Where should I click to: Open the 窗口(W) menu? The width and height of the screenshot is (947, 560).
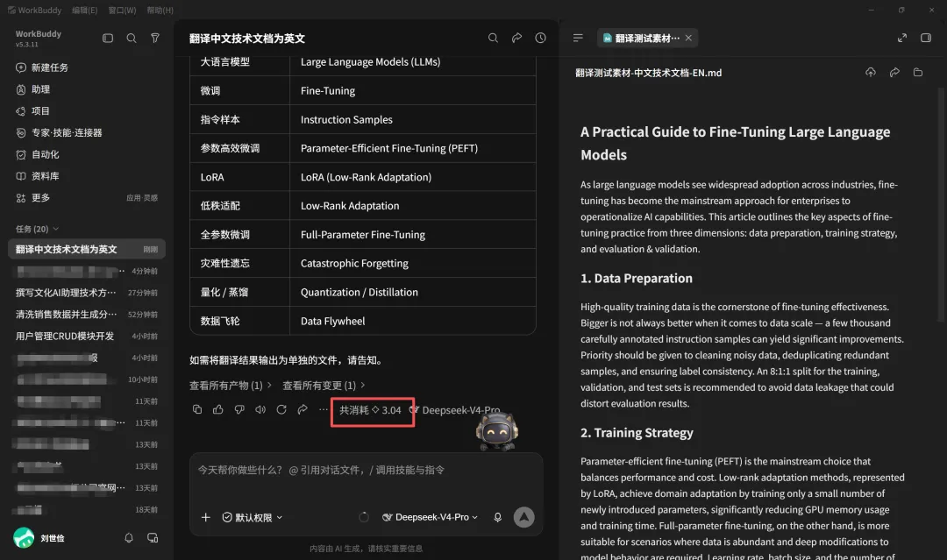122,11
